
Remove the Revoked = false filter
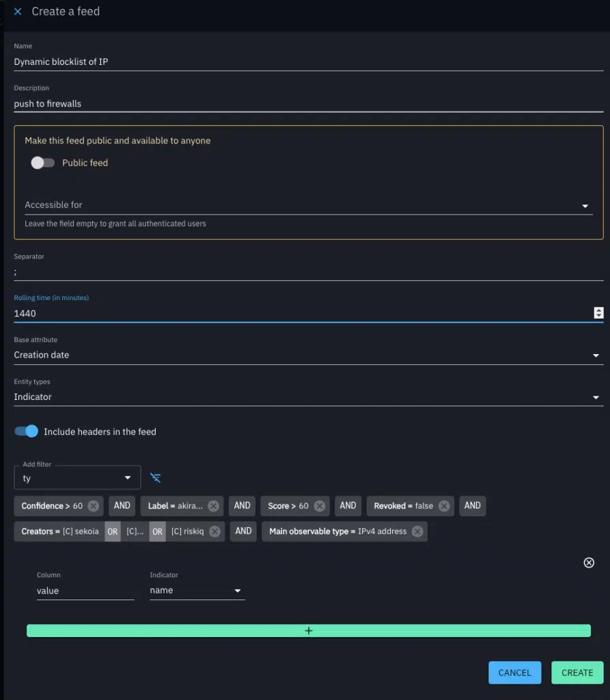pos(444,506)
